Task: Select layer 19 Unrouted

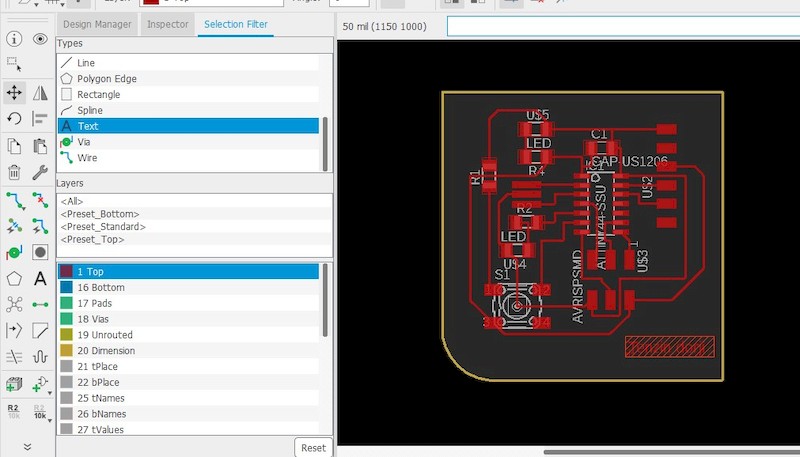Action: (x=188, y=335)
